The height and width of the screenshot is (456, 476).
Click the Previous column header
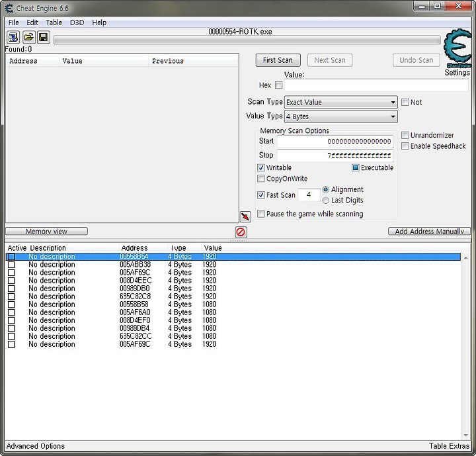click(193, 61)
